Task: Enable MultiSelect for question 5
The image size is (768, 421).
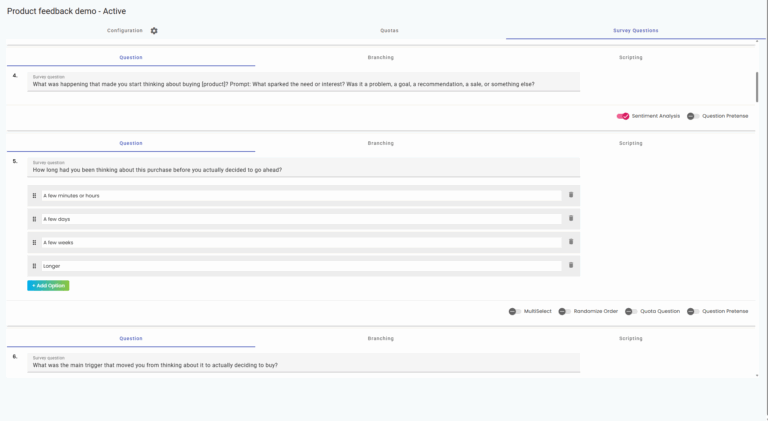Action: pos(514,311)
